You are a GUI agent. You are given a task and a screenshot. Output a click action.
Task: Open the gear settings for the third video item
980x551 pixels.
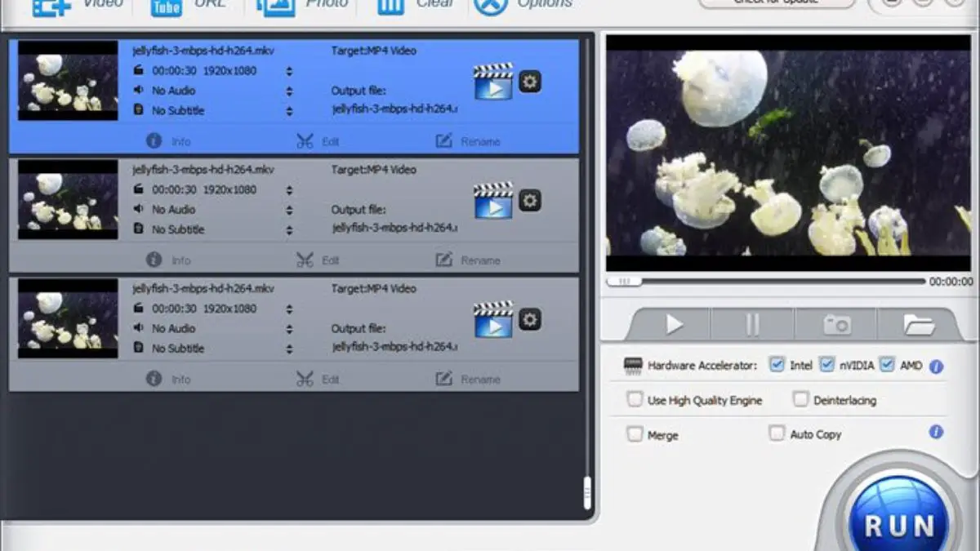[530, 319]
